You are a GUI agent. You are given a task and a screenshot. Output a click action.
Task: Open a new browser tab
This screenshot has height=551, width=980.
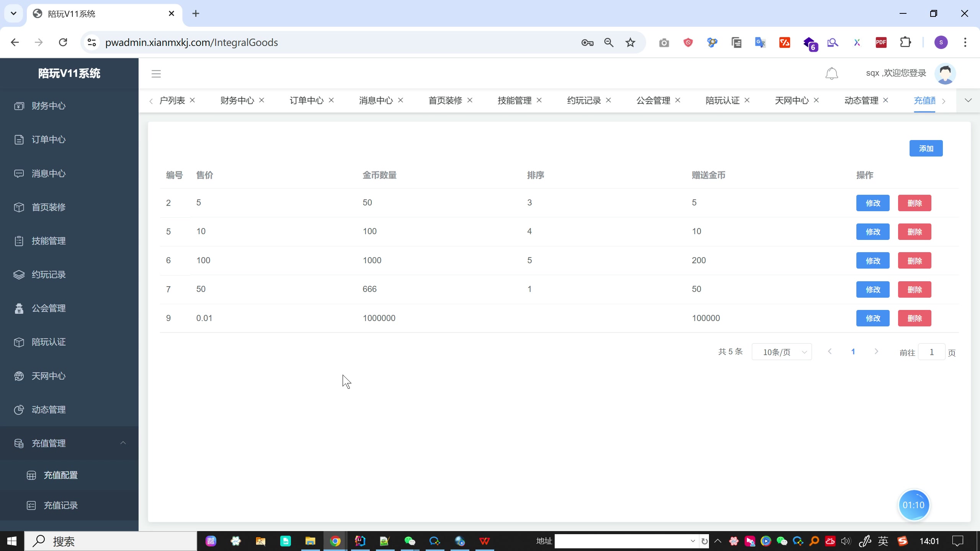196,14
